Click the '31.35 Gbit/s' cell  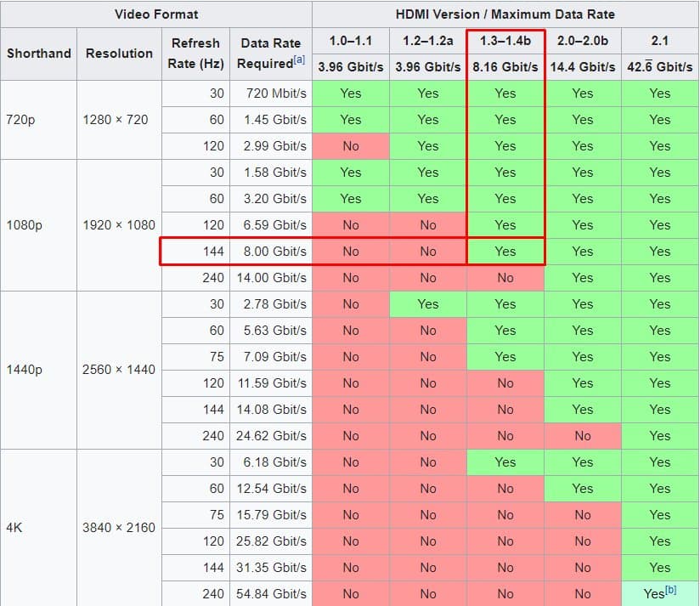pos(271,568)
